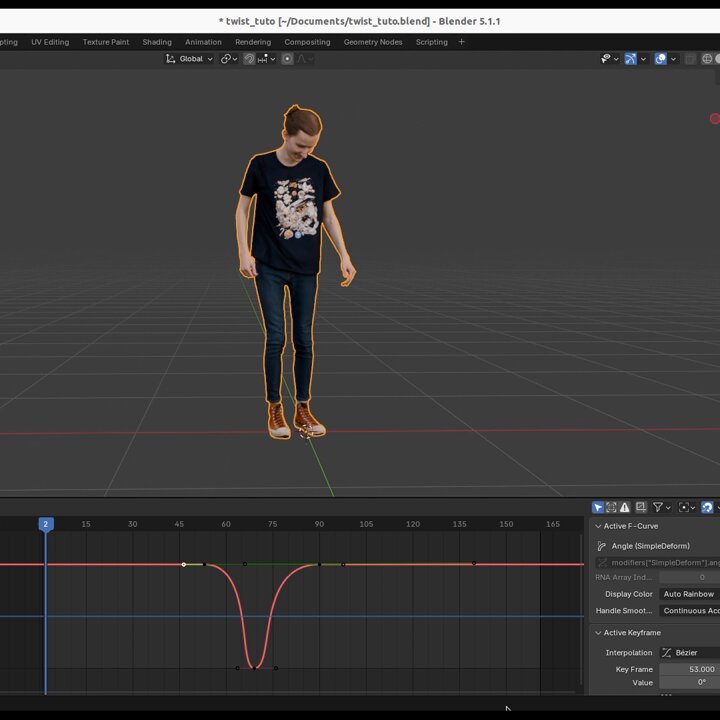The image size is (720, 720).
Task: Click the Key Frame value field 53.000
Action: 689,669
